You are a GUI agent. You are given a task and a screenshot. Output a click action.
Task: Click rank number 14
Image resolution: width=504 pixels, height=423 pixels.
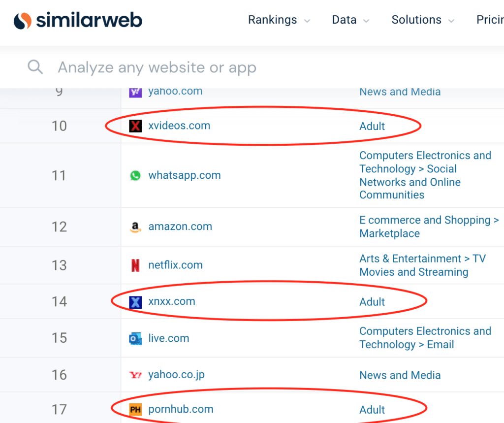point(59,302)
